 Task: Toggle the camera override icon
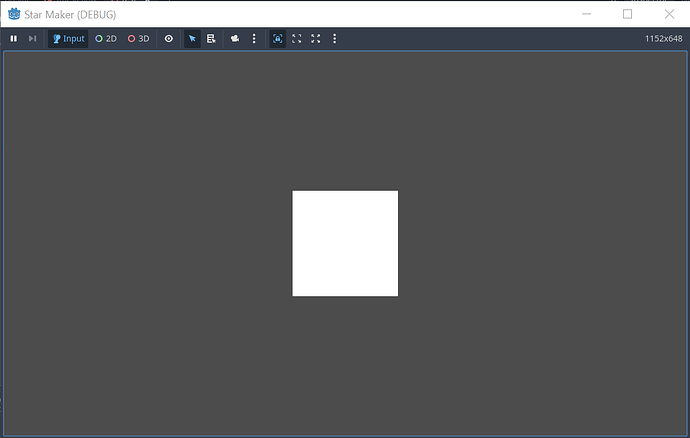235,39
